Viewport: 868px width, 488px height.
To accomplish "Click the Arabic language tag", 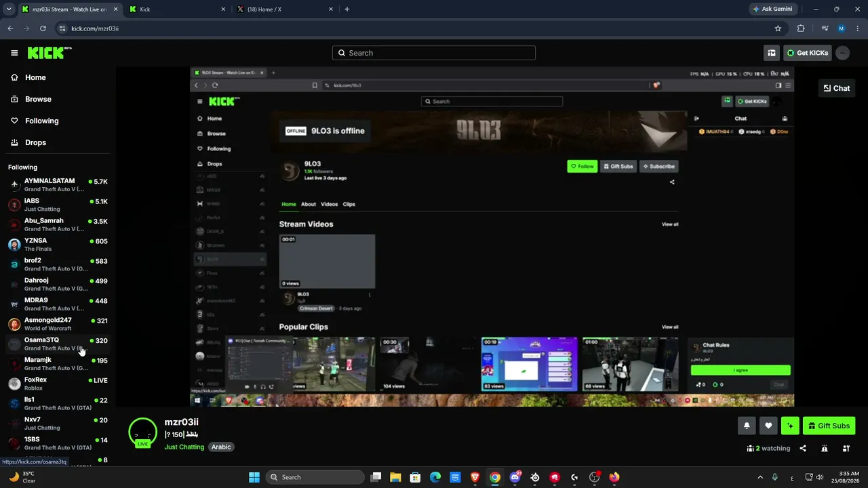I will [x=221, y=447].
